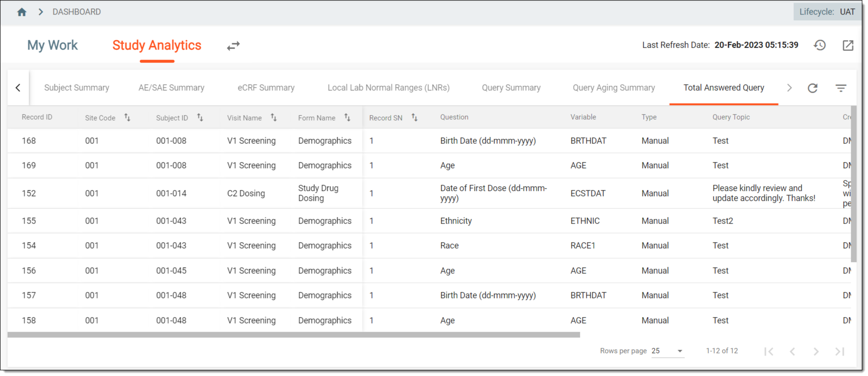Viewport: 868px width, 376px height.
Task: Click the Type column header
Action: (649, 117)
